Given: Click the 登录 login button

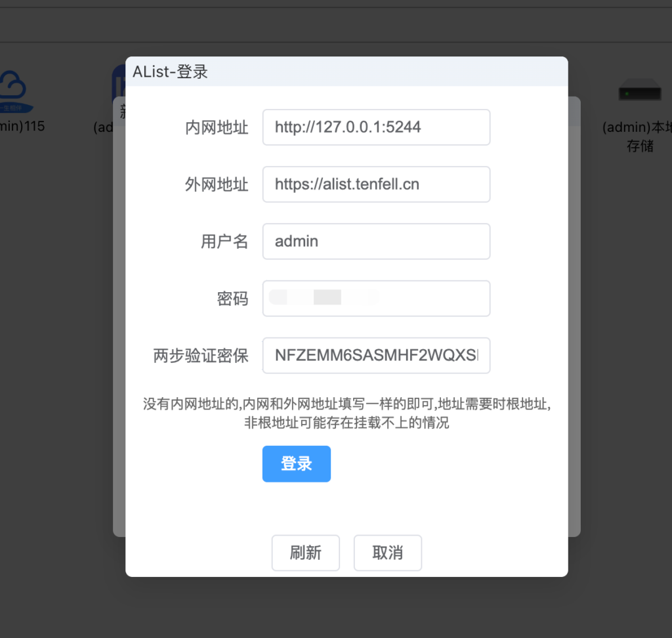Looking at the screenshot, I should click(x=296, y=463).
